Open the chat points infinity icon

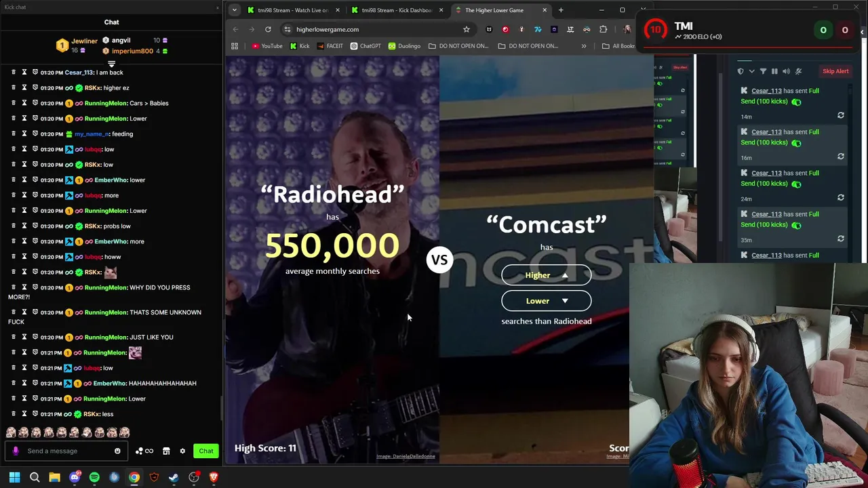[x=144, y=451]
